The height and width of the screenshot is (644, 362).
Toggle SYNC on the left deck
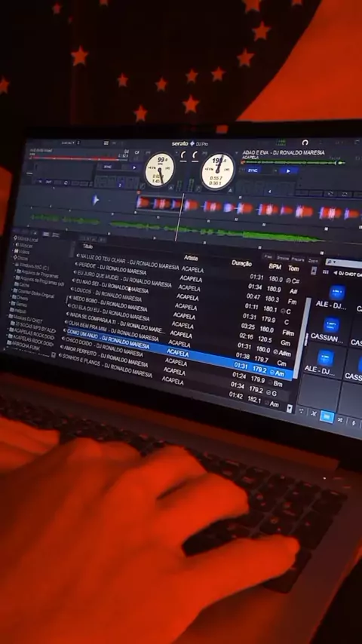point(108,167)
